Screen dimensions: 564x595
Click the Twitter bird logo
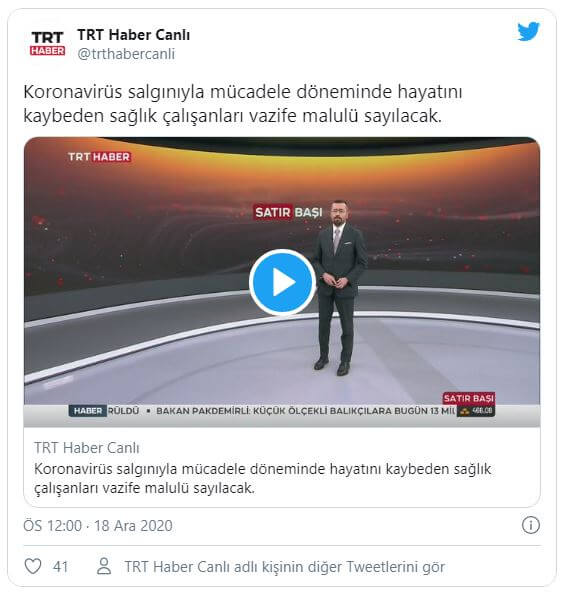pos(528,31)
